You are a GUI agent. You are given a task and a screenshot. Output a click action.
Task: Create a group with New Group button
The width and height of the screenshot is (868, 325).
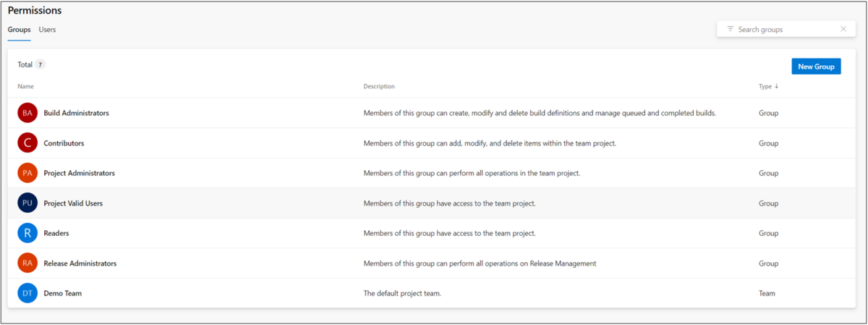tap(816, 67)
